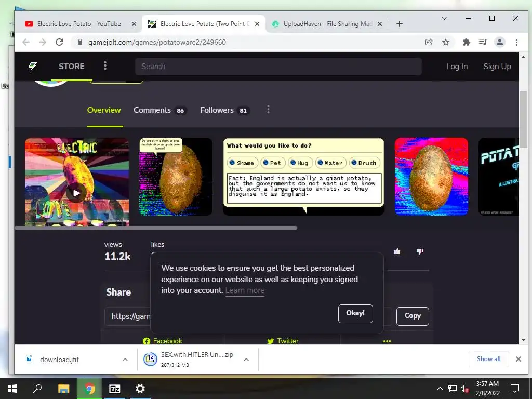532x399 pixels.
Task: Open the media controls icon in toolbar
Action: [x=483, y=42]
